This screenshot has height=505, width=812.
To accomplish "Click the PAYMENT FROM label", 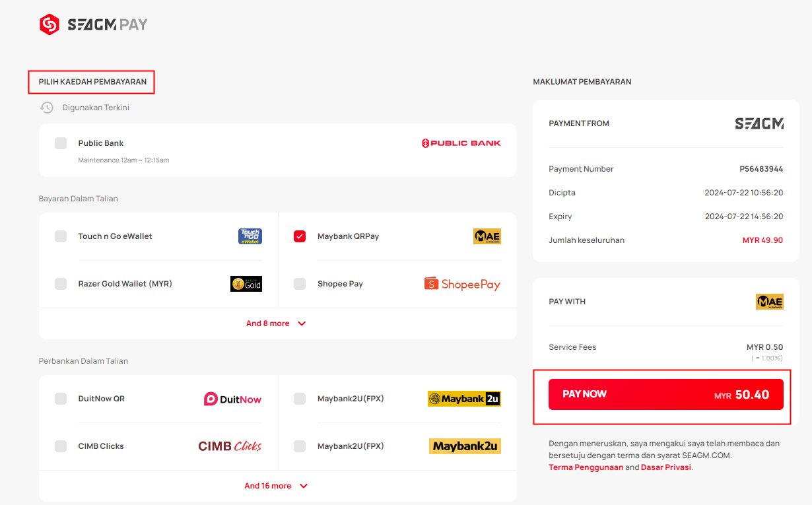I will pyautogui.click(x=579, y=123).
